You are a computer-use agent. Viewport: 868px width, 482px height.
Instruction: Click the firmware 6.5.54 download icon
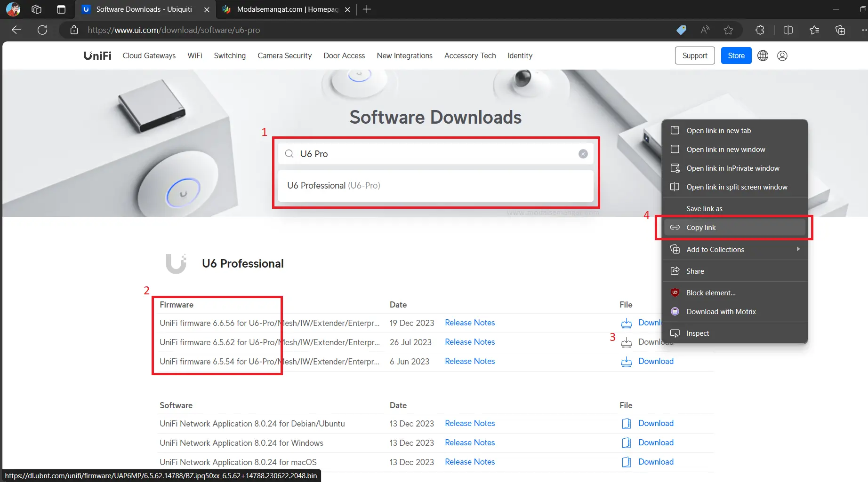pos(626,362)
